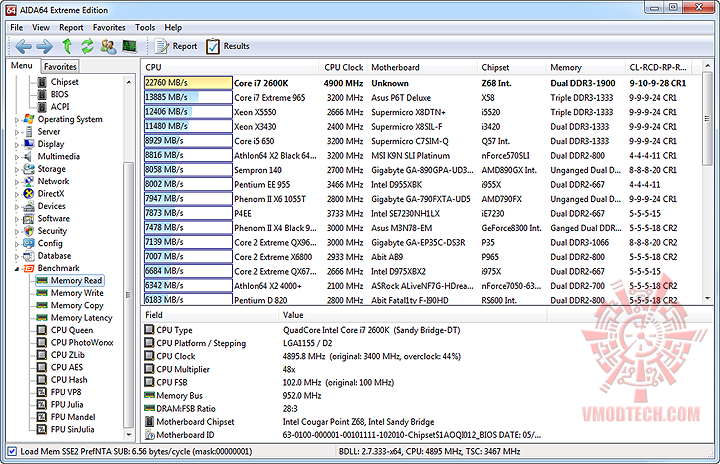The height and width of the screenshot is (464, 720).
Task: Select the CPU PhotoWorxx benchmark icon
Action: pos(42,342)
